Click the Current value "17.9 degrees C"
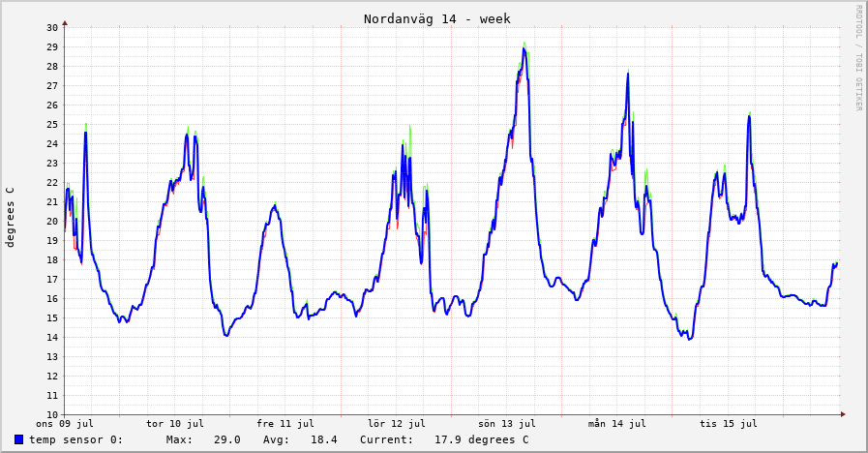 [482, 439]
